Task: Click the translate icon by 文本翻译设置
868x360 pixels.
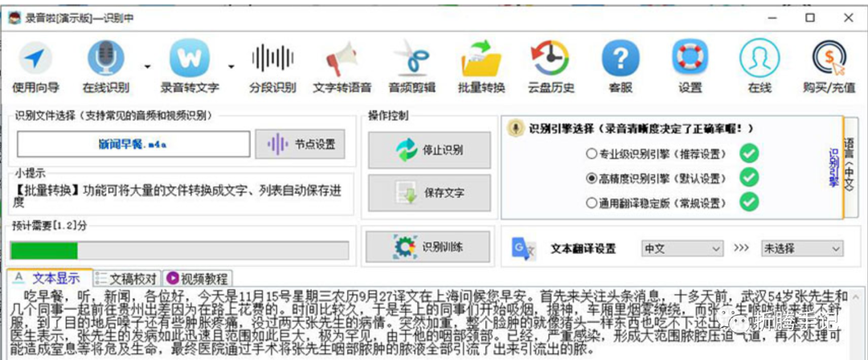Action: tap(524, 248)
